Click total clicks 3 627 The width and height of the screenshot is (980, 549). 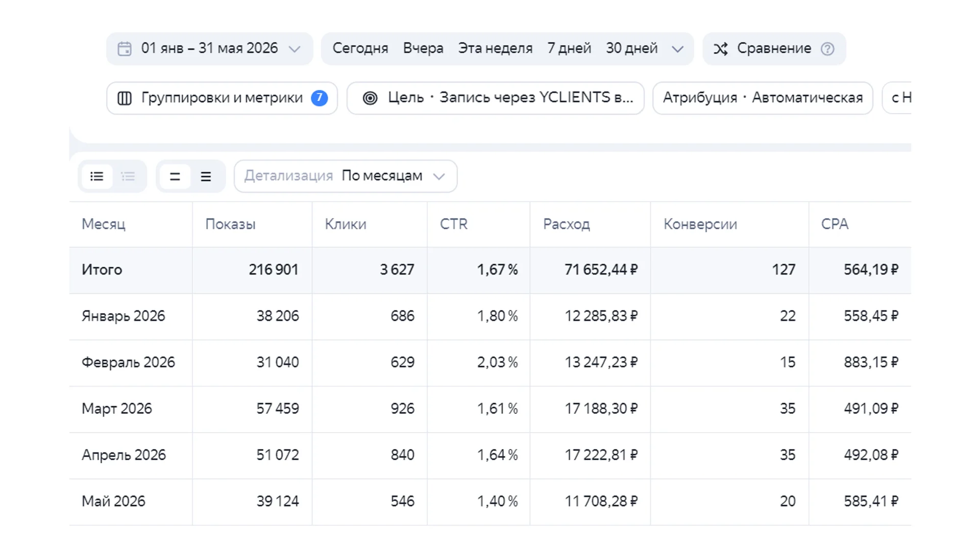click(x=397, y=270)
